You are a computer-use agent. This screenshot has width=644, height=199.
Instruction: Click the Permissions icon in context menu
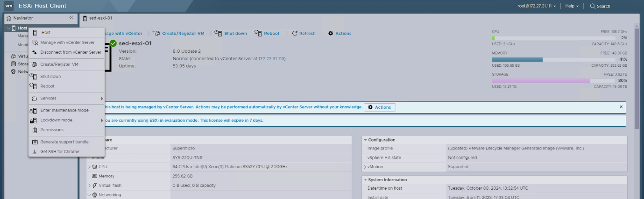[35, 130]
